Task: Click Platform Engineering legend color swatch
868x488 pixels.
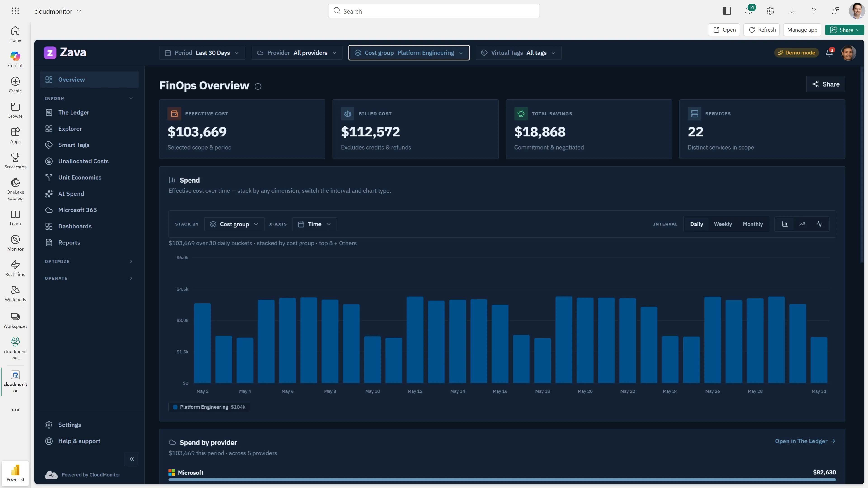Action: point(175,407)
